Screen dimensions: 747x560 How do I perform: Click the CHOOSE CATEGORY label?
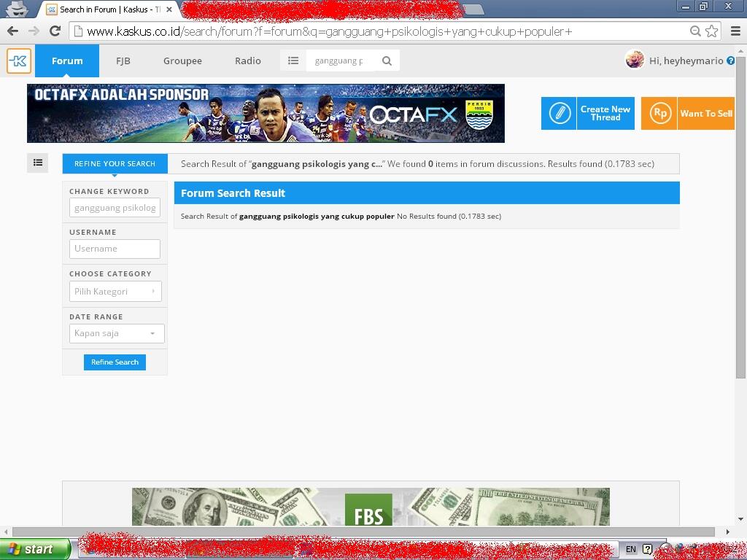tap(111, 274)
